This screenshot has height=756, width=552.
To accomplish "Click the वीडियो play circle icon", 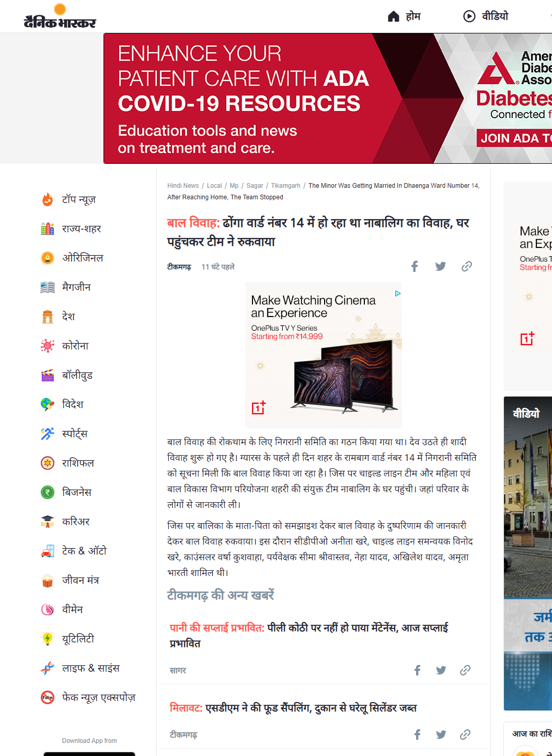I will tap(469, 16).
